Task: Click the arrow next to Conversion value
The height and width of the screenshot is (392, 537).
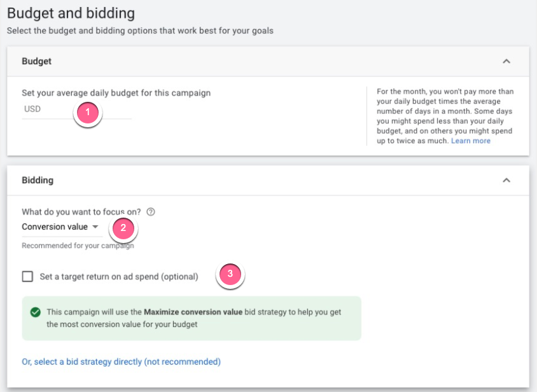Action: pos(95,227)
